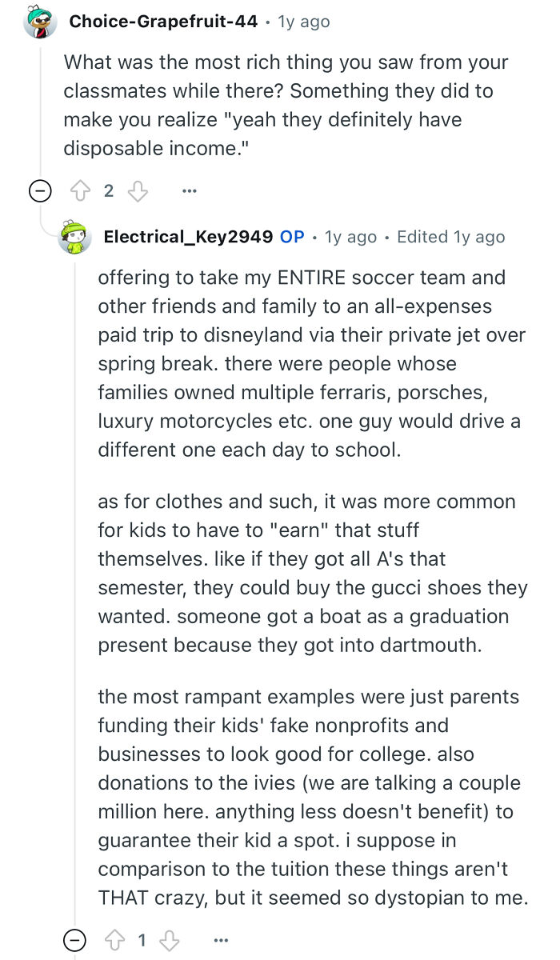Click the blue OP badge on the reply

point(293,237)
